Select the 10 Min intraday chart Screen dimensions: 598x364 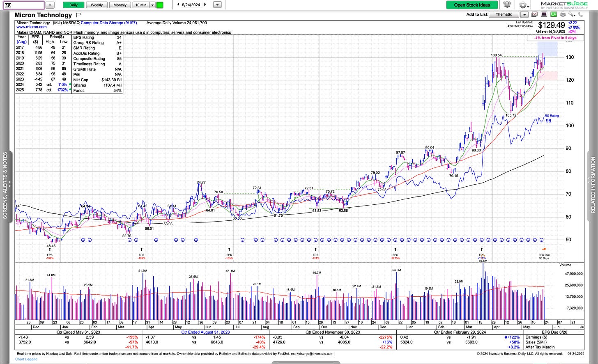[x=140, y=5]
